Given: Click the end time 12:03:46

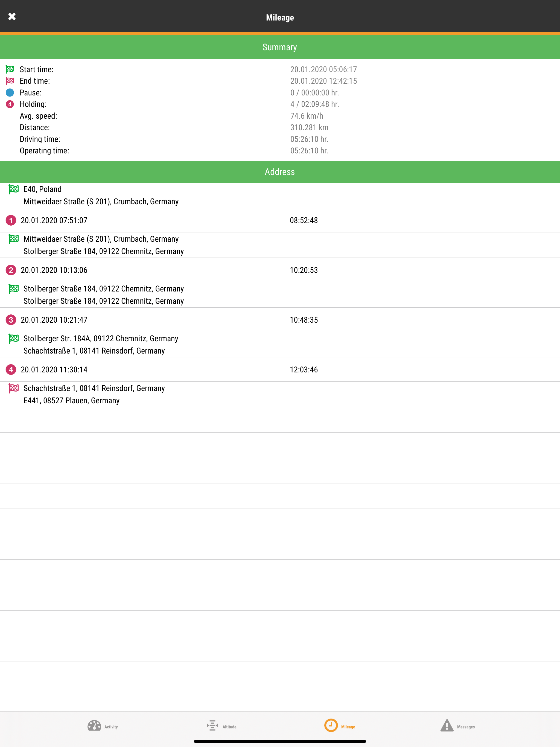Looking at the screenshot, I should pos(304,369).
